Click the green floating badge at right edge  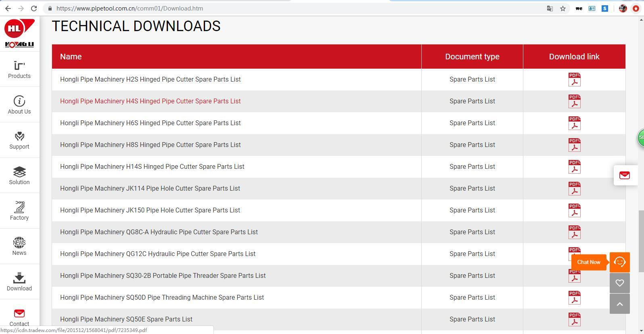641,138
